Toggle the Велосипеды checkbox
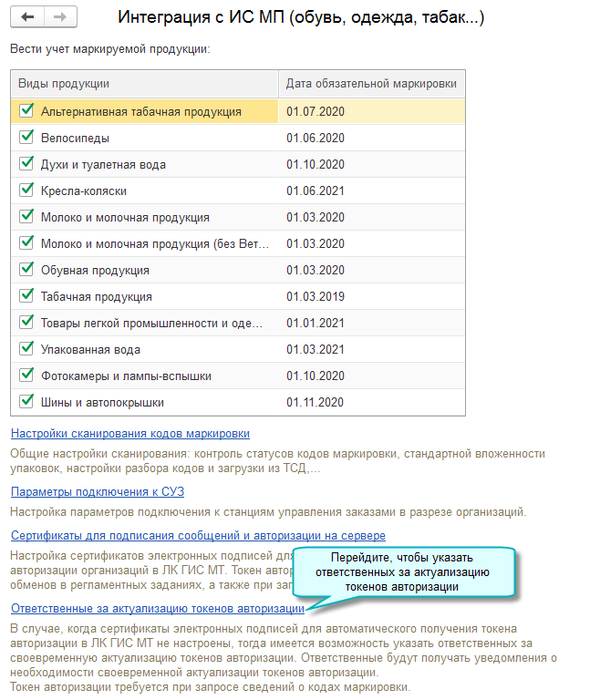The image size is (590, 700). (26, 137)
